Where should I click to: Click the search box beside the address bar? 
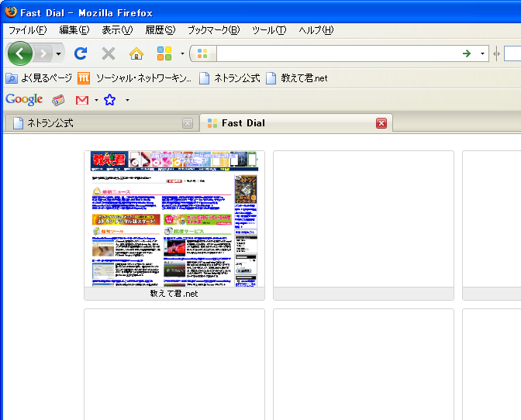point(512,53)
